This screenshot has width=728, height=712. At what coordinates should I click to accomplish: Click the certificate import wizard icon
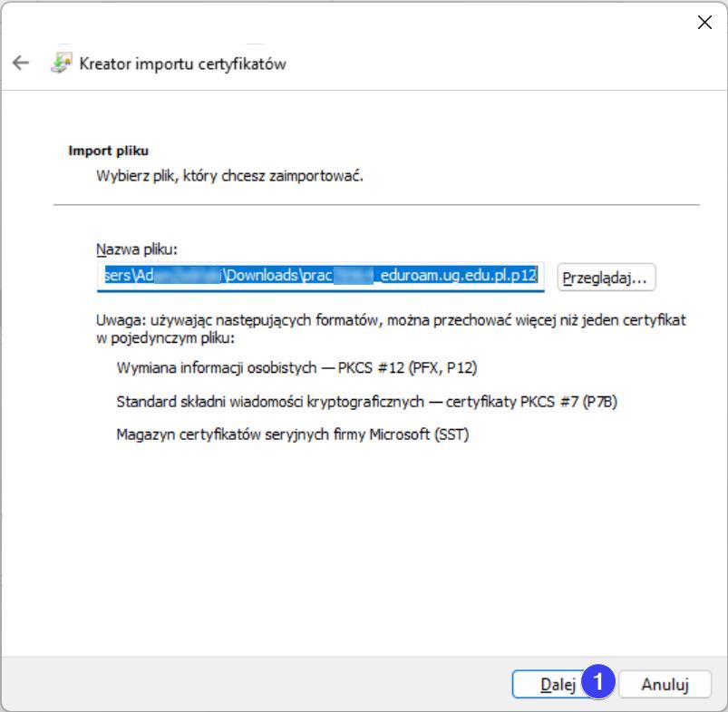[x=61, y=63]
